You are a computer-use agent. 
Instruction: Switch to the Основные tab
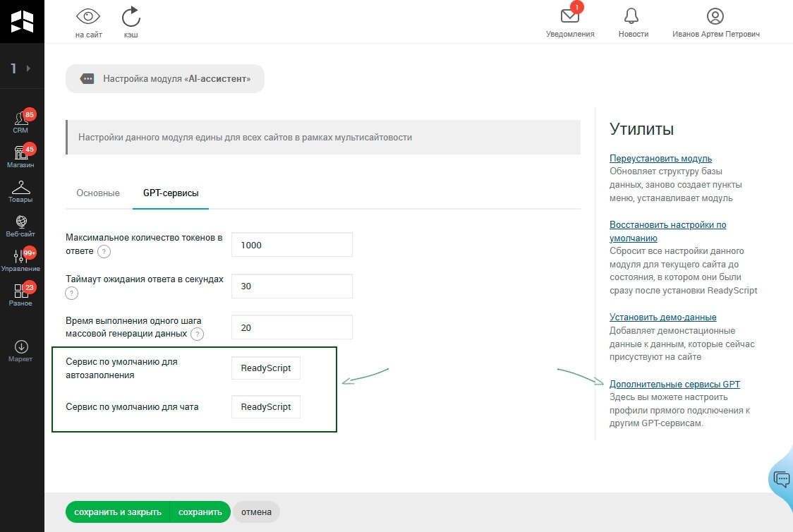(x=98, y=193)
